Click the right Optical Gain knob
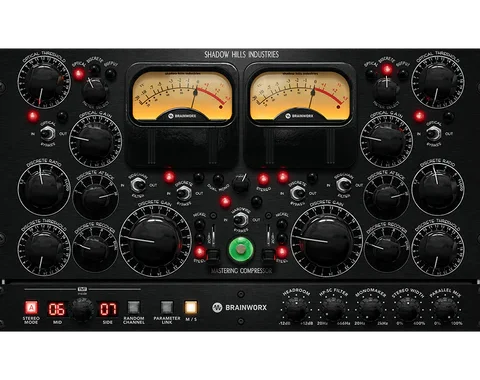480x380 pixels. coord(386,141)
